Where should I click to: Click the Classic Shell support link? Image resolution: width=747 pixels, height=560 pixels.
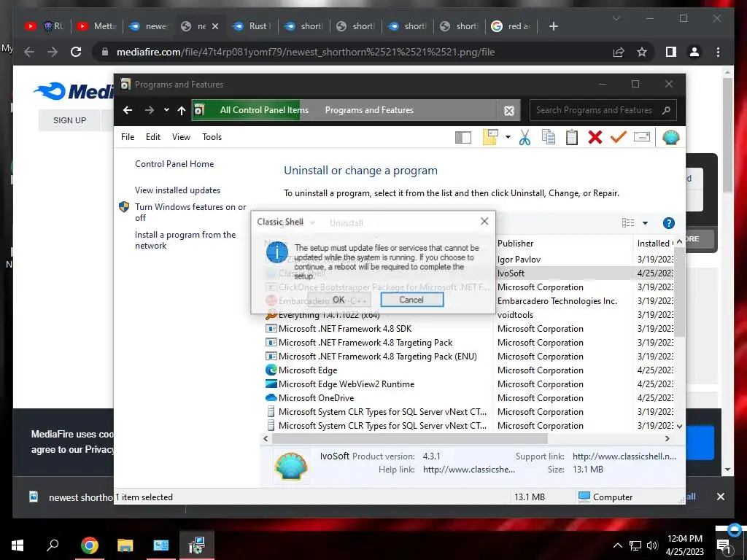[624, 456]
